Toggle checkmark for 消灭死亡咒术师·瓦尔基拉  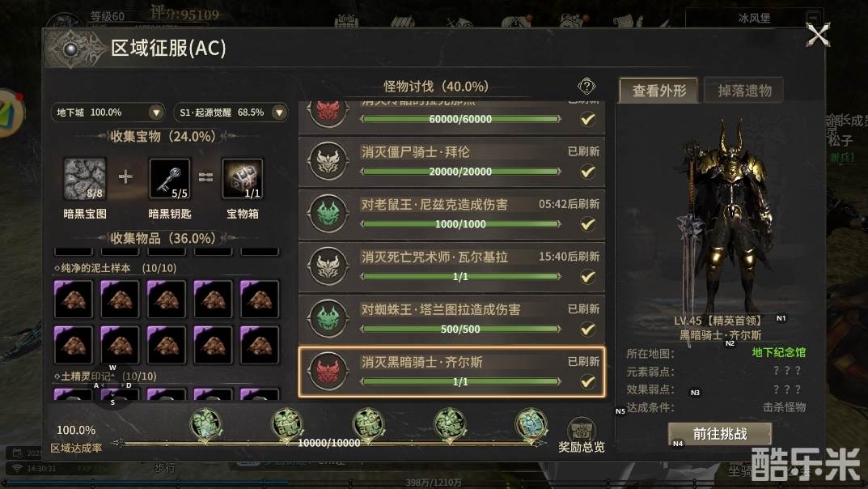(x=587, y=276)
